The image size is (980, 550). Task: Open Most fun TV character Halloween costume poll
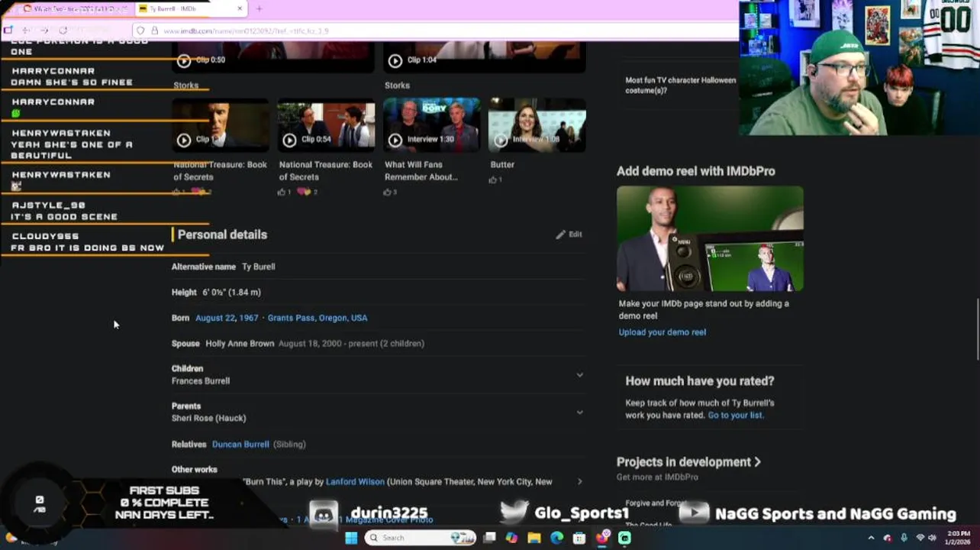[x=681, y=85]
